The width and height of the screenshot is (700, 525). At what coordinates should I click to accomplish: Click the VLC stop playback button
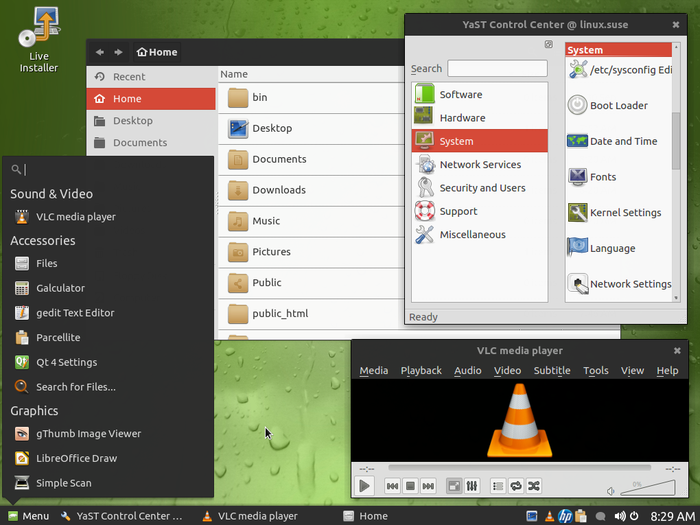pos(411,486)
